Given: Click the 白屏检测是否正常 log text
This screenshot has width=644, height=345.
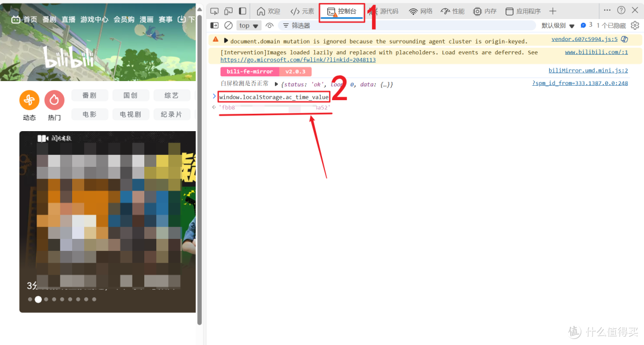Looking at the screenshot, I should [x=244, y=83].
